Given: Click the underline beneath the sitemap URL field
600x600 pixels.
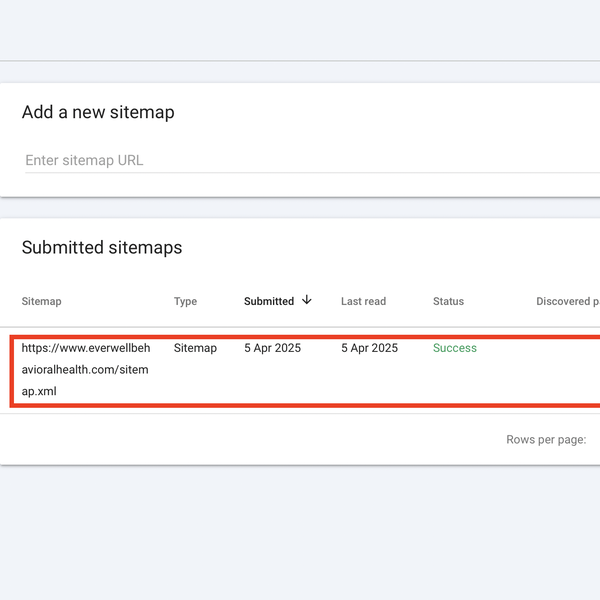Looking at the screenshot, I should click(300, 173).
